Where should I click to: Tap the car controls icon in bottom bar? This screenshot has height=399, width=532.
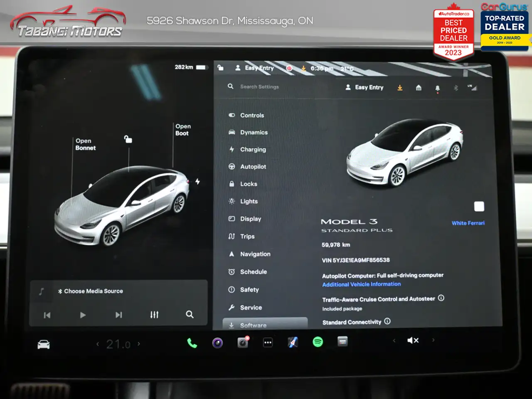44,345
